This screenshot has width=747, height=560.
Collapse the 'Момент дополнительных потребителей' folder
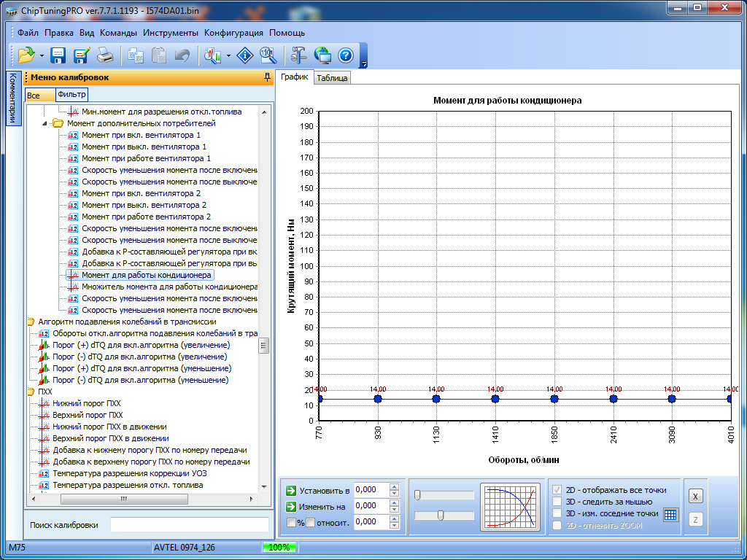pyautogui.click(x=46, y=123)
